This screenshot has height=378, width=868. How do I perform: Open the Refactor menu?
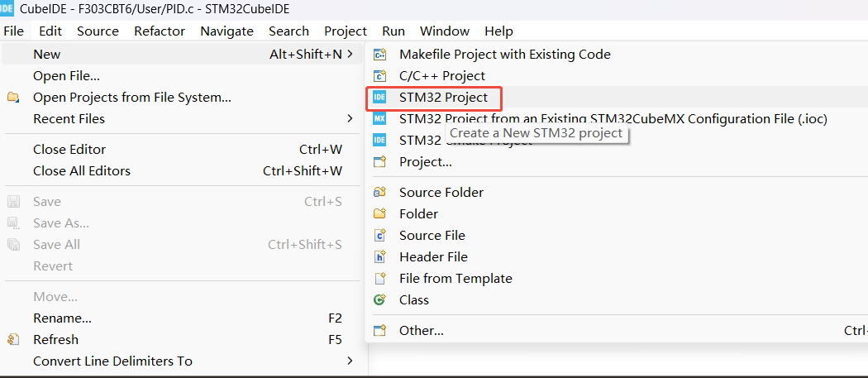(160, 31)
